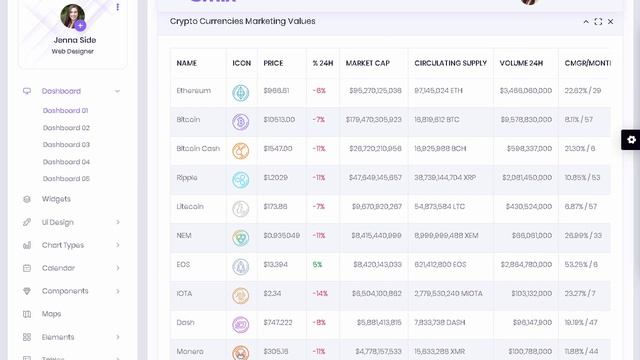Click the Calendar sidebar icon
The image size is (640, 360).
click(27, 268)
